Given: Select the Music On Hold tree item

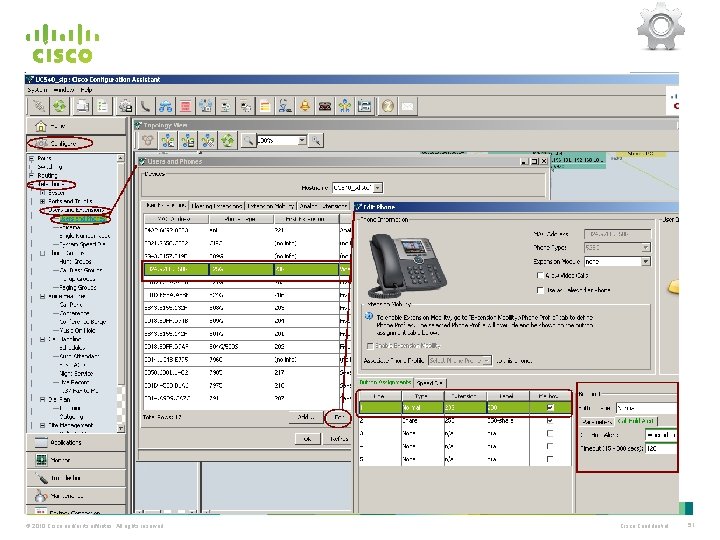Looking at the screenshot, I should 78,331.
